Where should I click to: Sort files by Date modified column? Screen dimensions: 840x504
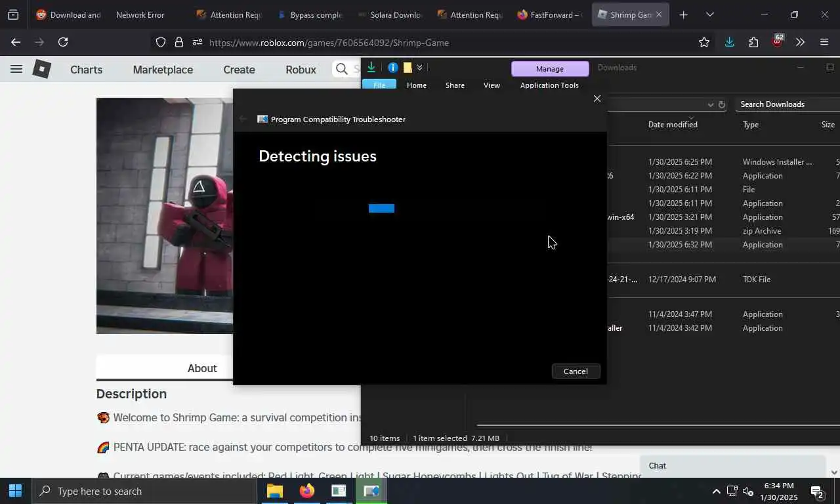pyautogui.click(x=673, y=125)
